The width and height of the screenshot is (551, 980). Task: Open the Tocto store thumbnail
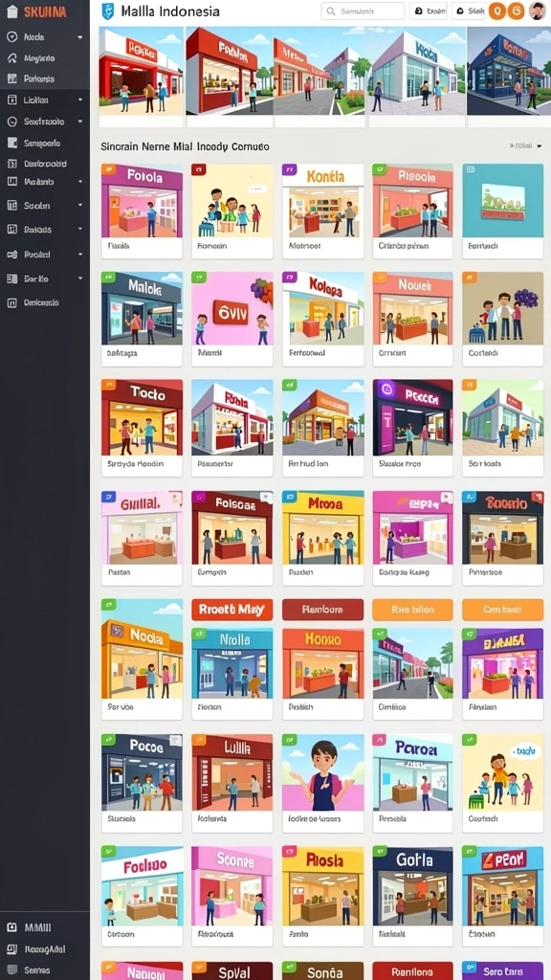pos(142,417)
